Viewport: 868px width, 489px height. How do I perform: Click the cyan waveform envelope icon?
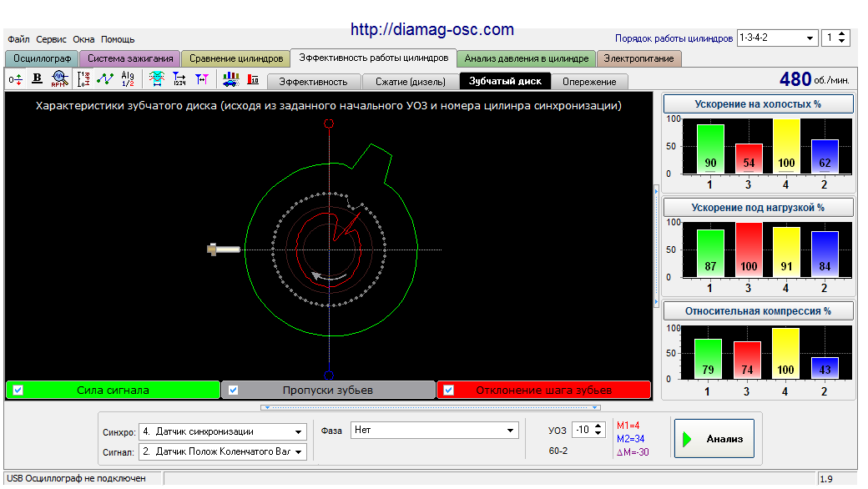(x=157, y=78)
